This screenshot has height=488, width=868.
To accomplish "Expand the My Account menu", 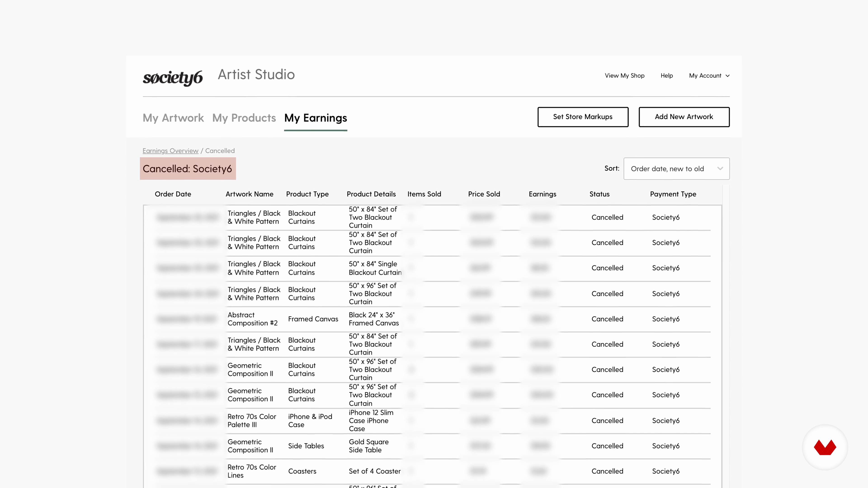I will click(x=709, y=75).
